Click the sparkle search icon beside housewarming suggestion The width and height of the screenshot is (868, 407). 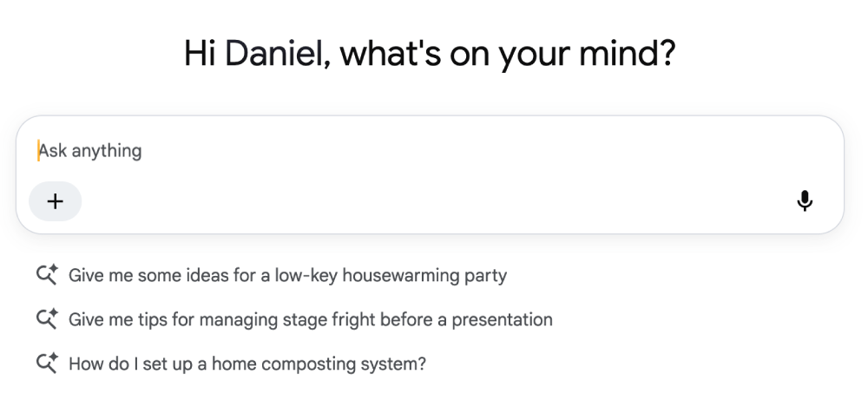click(x=47, y=274)
